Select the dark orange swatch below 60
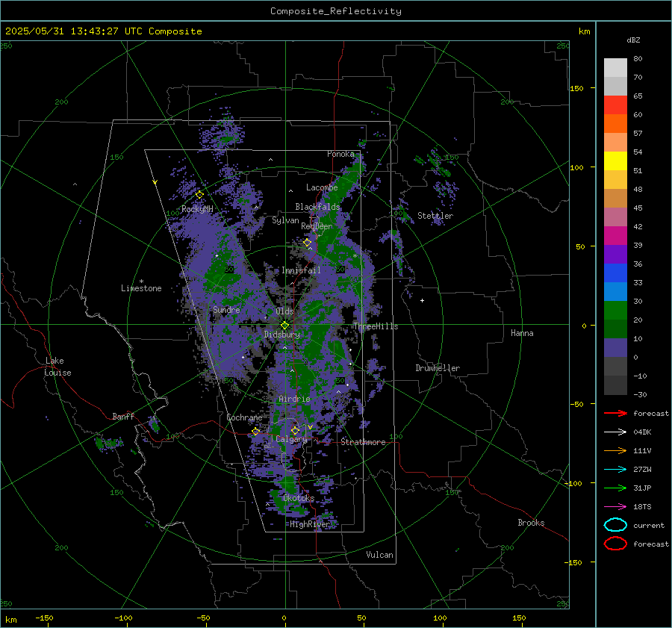 click(x=615, y=123)
